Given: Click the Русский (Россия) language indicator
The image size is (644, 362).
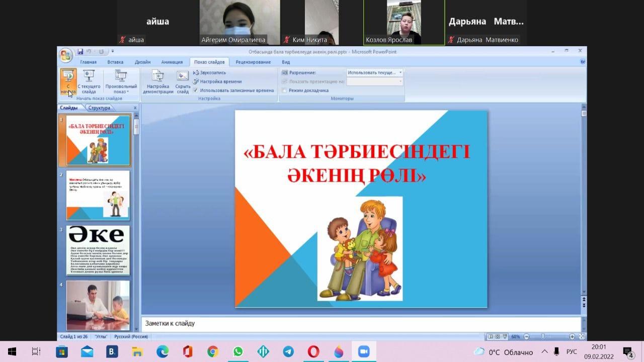Looking at the screenshot, I should coord(131,336).
